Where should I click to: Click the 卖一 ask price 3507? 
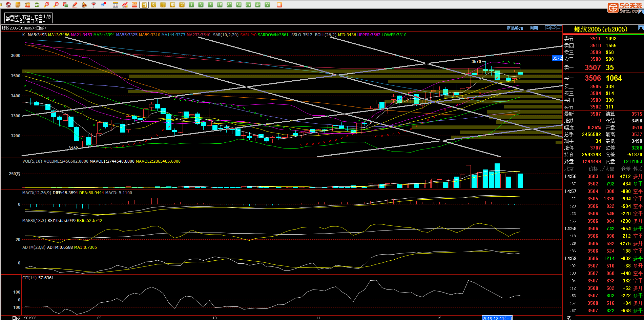593,67
